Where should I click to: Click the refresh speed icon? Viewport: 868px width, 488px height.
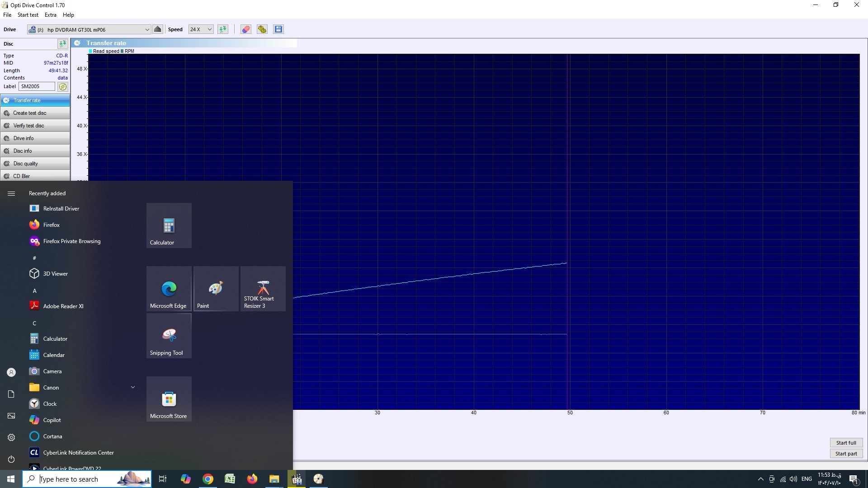click(x=223, y=29)
